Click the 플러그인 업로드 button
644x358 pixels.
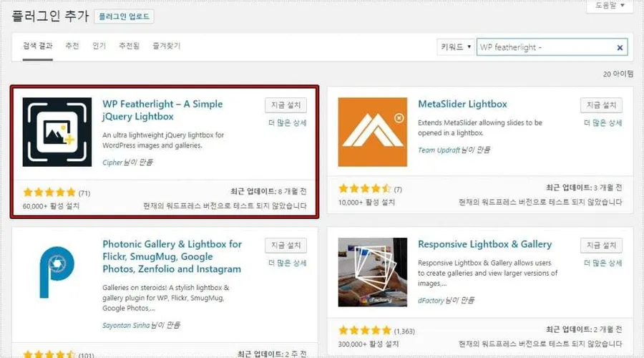124,16
